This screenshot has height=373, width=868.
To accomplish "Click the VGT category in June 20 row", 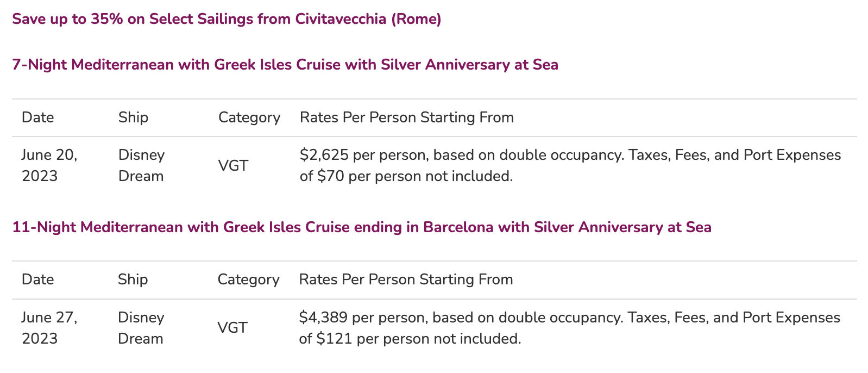I will [233, 165].
